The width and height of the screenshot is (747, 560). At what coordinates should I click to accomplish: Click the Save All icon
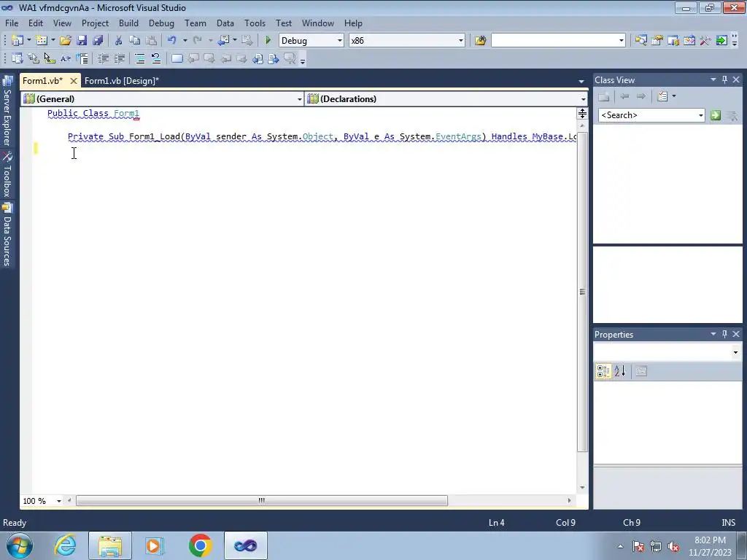pyautogui.click(x=98, y=41)
